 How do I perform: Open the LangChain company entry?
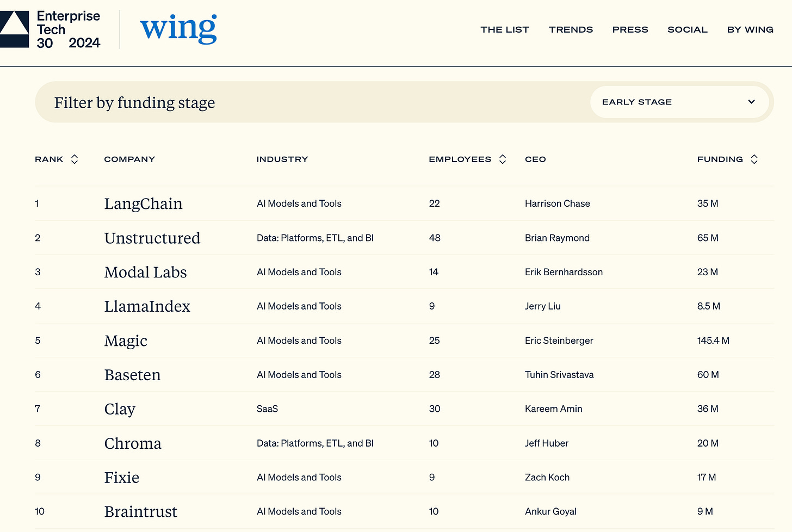143,203
